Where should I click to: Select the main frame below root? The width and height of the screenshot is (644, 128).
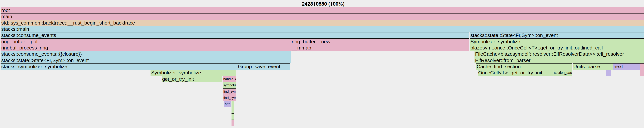pos(322,17)
